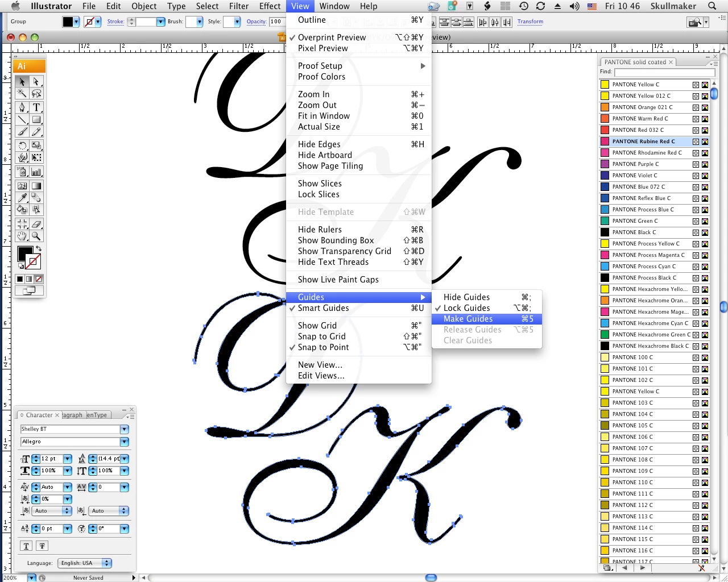Select the Line Segment tool
728x582 pixels.
coord(22,119)
